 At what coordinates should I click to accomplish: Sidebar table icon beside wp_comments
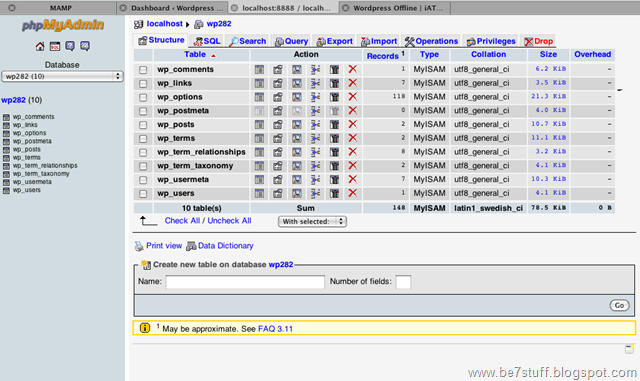(x=6, y=117)
